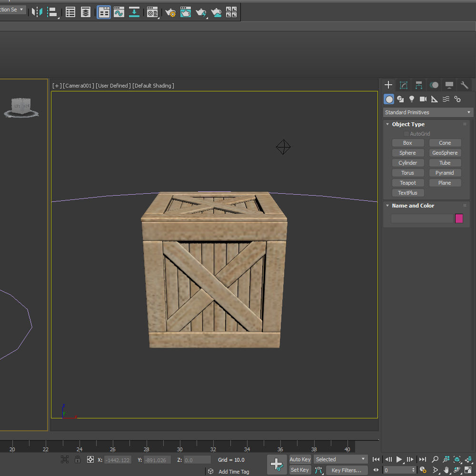Switch to the Create panel tab
This screenshot has height=476, width=476.
[x=388, y=85]
